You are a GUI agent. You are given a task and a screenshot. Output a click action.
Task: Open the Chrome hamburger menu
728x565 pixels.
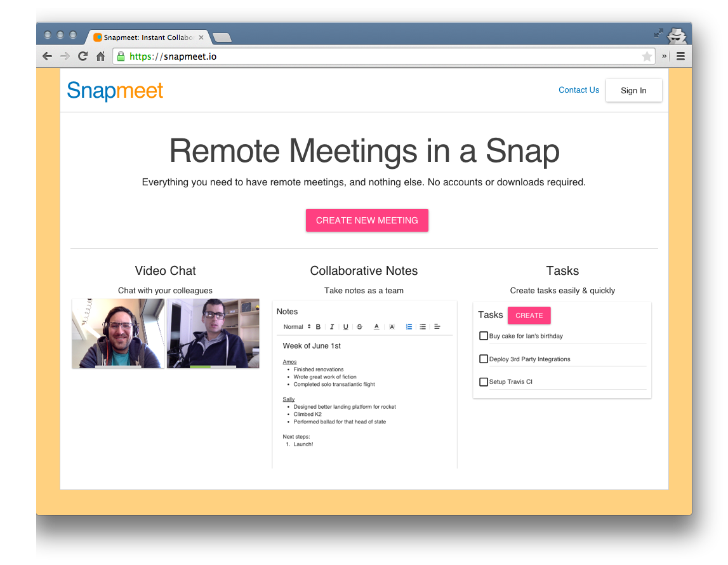point(680,56)
